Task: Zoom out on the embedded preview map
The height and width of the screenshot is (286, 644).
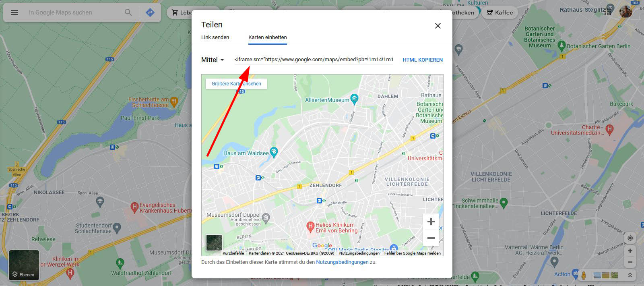Action: pyautogui.click(x=431, y=238)
